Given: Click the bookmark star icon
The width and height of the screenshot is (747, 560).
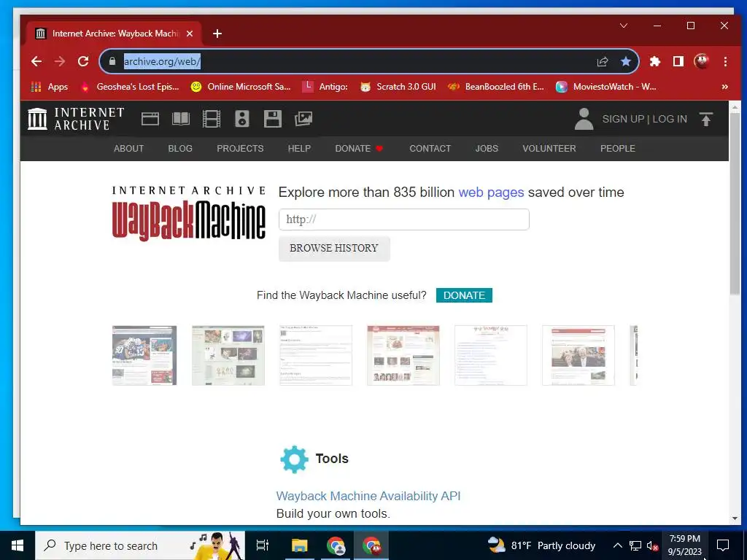Looking at the screenshot, I should 626,61.
